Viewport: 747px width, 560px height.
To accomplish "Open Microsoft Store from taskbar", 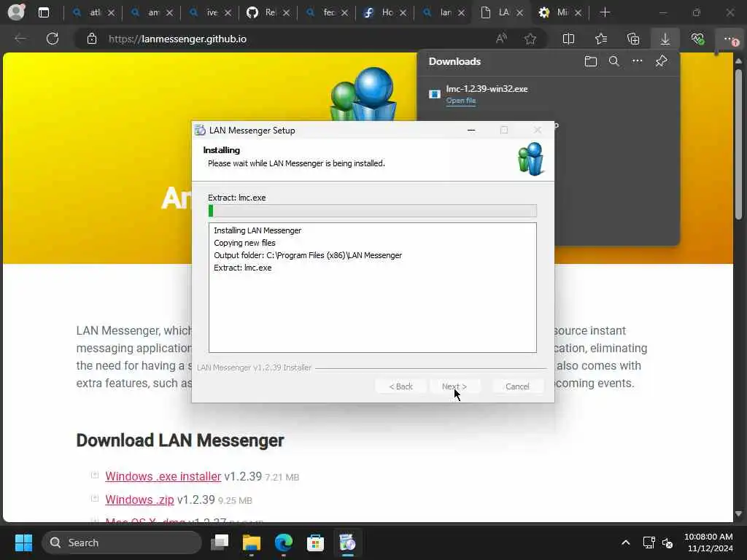I will tap(315, 542).
